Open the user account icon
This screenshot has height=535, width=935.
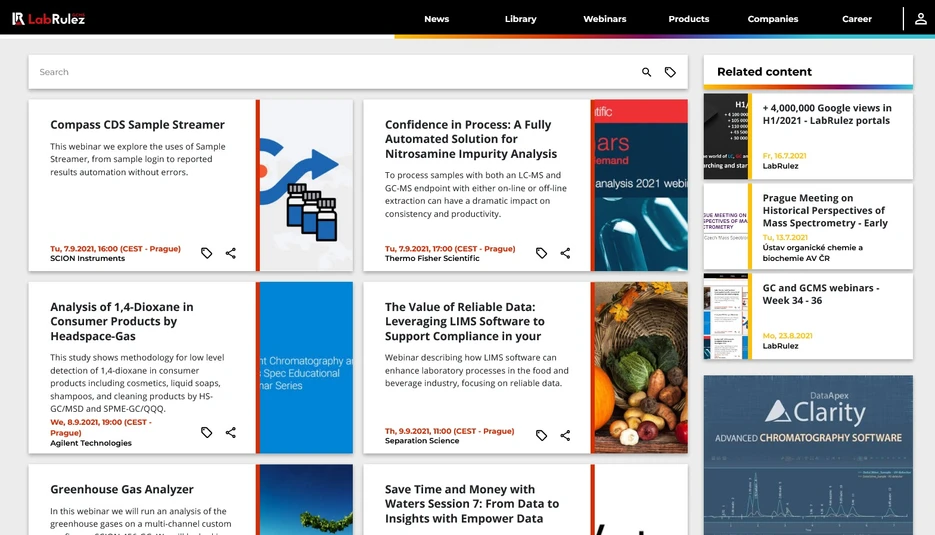(921, 18)
